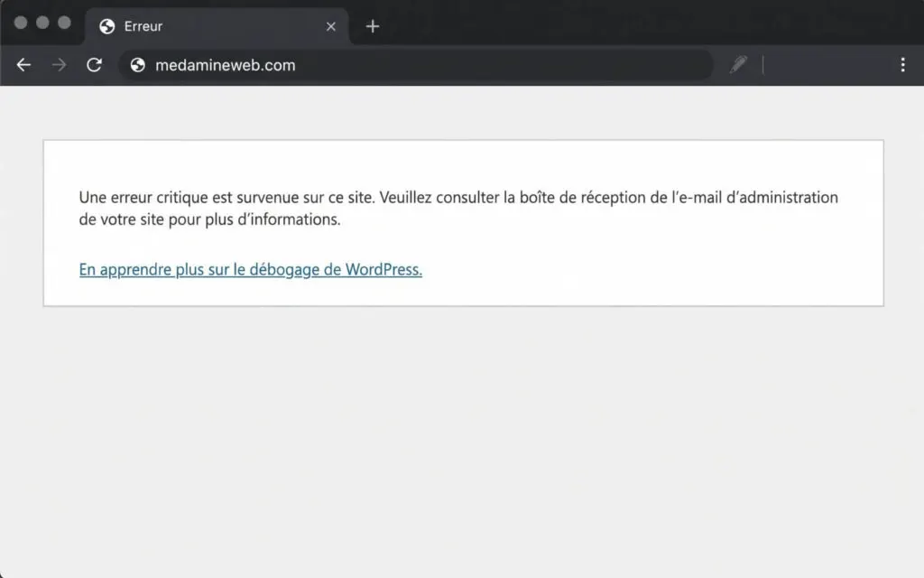Viewport: 924px width, 578px height.
Task: Go back to the previous page
Action: click(x=23, y=65)
